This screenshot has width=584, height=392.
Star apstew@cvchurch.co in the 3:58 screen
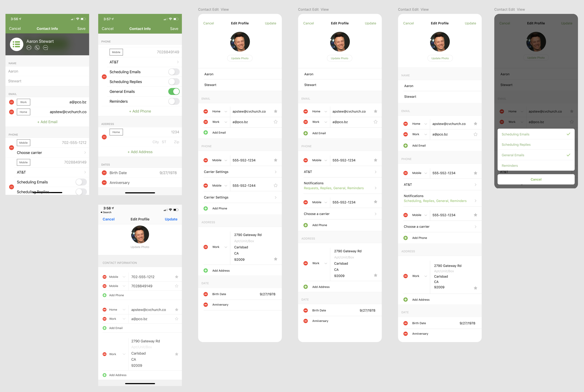click(x=177, y=310)
